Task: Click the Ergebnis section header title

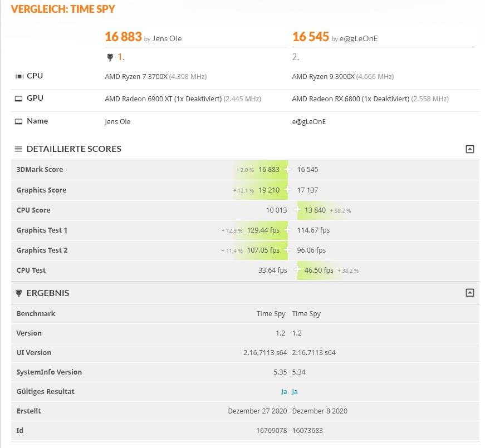Action: tap(48, 293)
